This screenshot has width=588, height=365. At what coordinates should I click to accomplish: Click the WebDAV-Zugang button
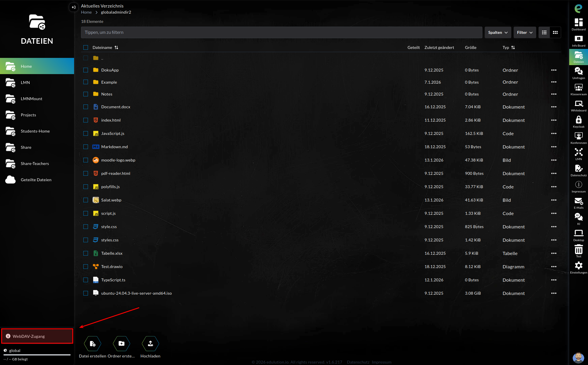click(x=37, y=336)
